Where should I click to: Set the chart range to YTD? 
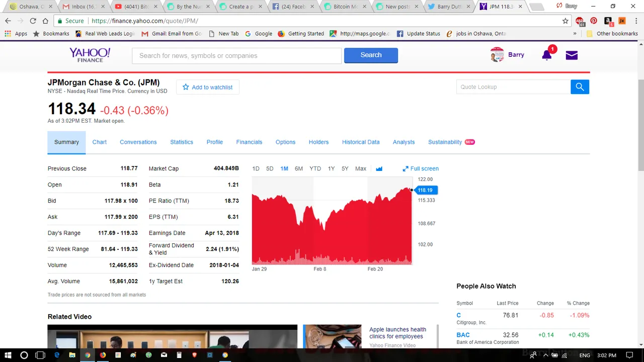(x=315, y=169)
